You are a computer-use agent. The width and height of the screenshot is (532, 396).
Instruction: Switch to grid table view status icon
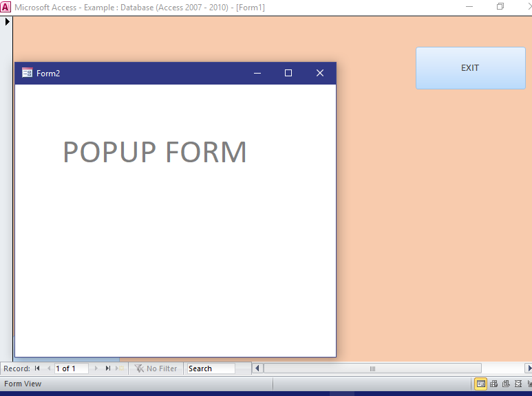tap(493, 384)
